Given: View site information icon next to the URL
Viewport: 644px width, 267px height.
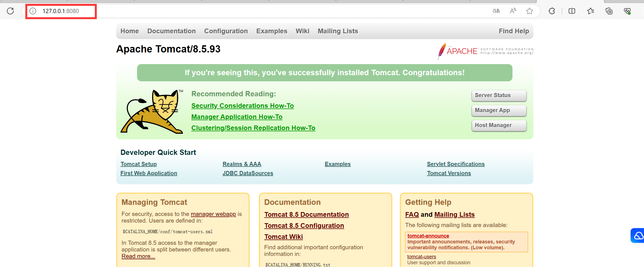Looking at the screenshot, I should point(33,11).
